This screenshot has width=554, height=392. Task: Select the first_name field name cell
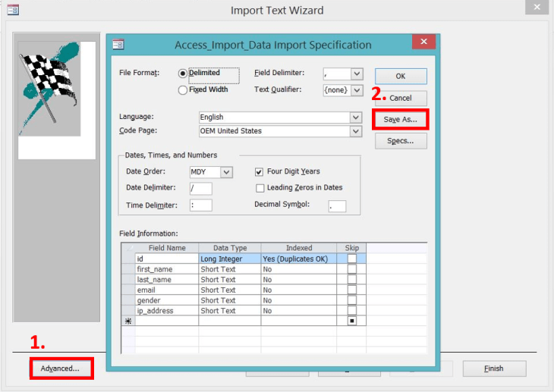click(167, 269)
